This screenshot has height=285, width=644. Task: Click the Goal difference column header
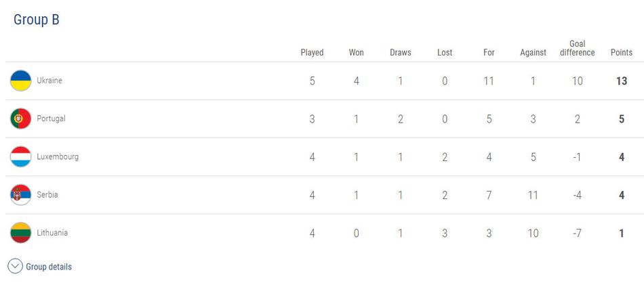pyautogui.click(x=577, y=48)
